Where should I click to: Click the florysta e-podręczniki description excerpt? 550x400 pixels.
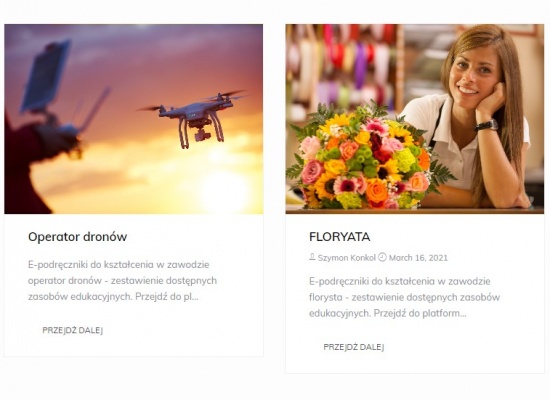click(404, 297)
